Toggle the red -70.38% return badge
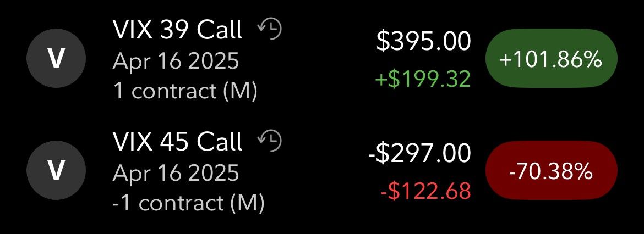The width and height of the screenshot is (644, 234). (551, 171)
